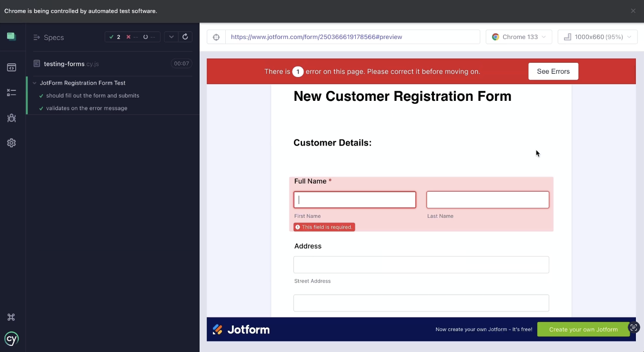Rerun all tests with the reload icon
644x352 pixels.
tap(185, 37)
